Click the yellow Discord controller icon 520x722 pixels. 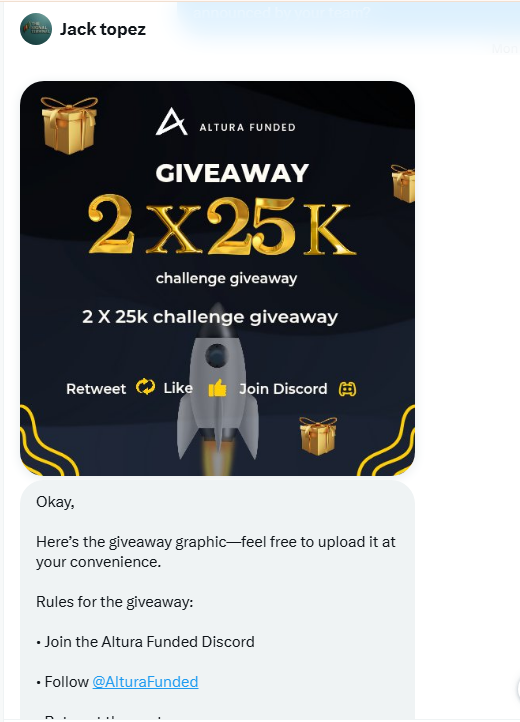(x=347, y=389)
